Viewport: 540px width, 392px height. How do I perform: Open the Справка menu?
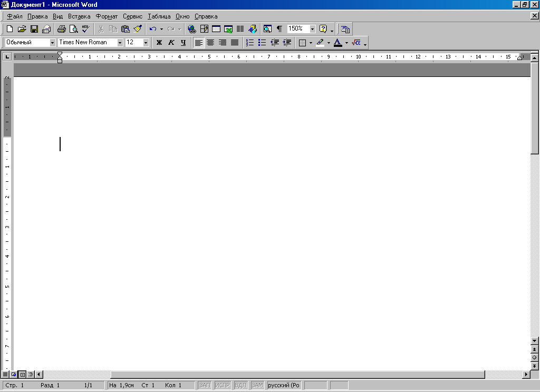coord(206,16)
